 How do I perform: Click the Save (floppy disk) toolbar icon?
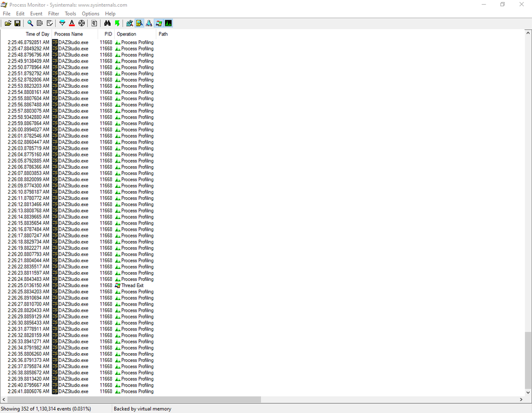(18, 23)
